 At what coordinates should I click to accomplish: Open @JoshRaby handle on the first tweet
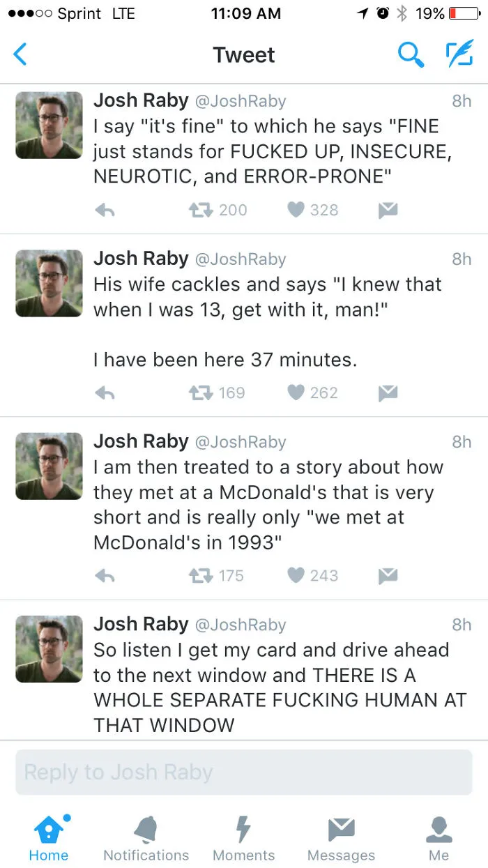(x=240, y=101)
